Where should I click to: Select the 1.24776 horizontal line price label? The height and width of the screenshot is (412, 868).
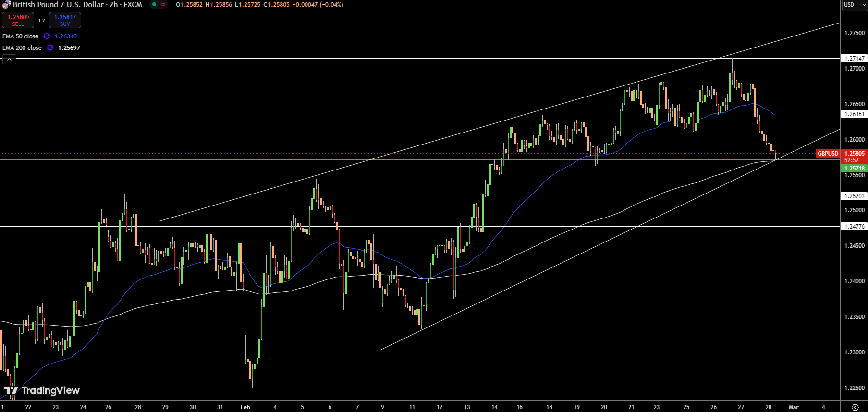point(854,227)
